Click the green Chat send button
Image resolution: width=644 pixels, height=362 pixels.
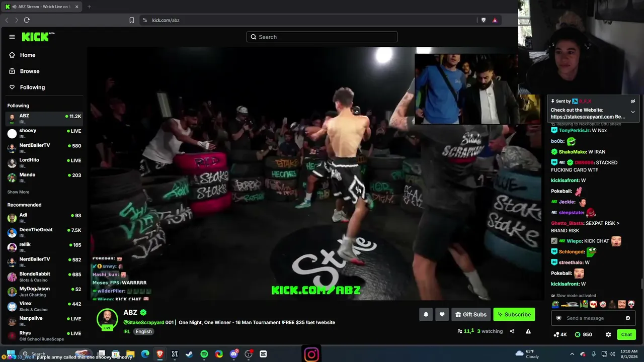626,334
